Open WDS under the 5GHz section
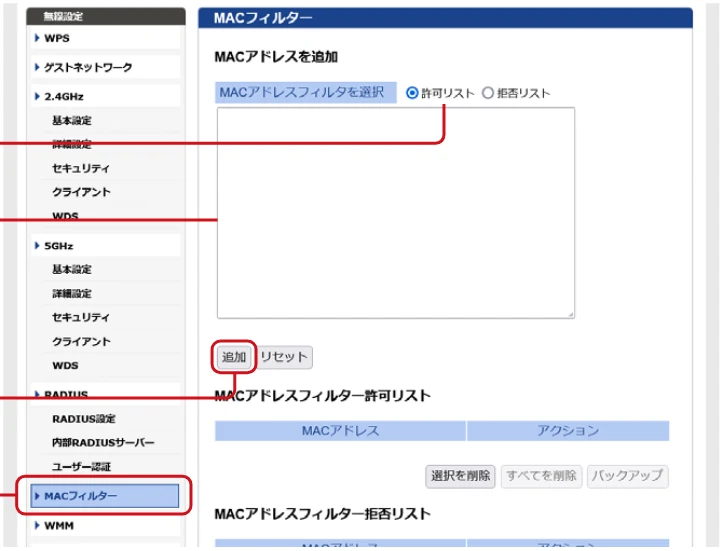 (65, 366)
